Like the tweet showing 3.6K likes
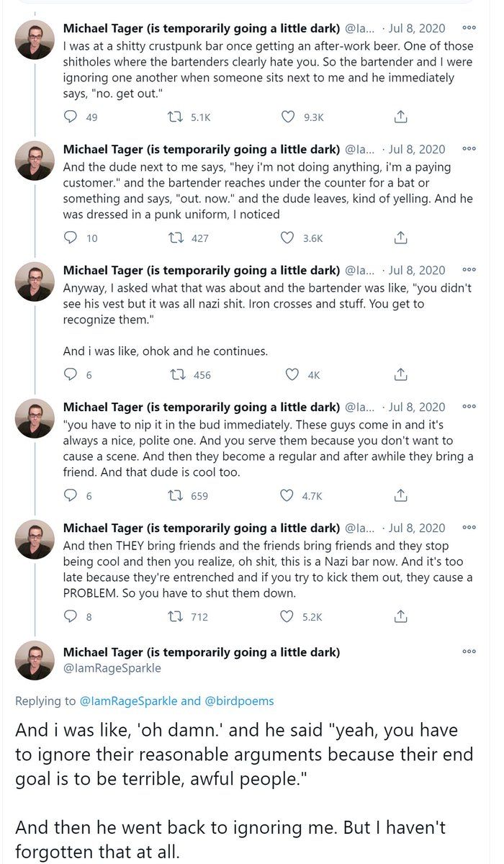This screenshot has width=504, height=864. [x=288, y=238]
